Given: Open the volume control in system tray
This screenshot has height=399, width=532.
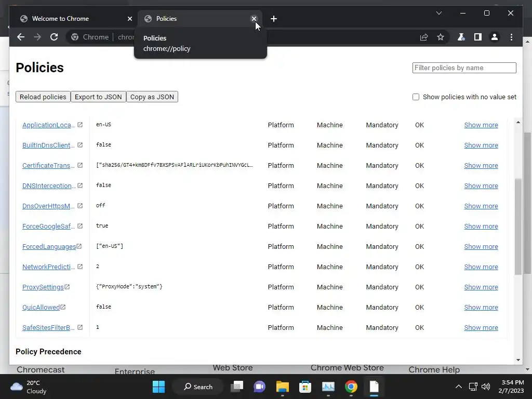Looking at the screenshot, I should pos(486,387).
